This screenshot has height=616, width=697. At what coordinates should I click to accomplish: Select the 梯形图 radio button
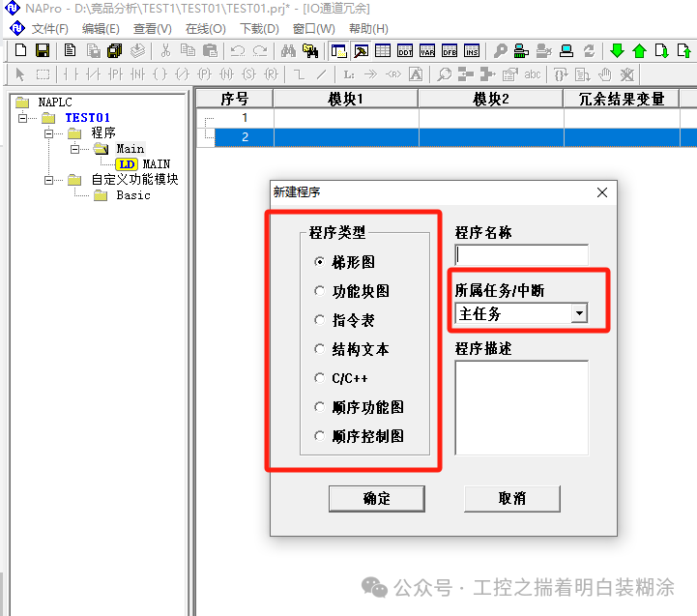click(x=319, y=261)
